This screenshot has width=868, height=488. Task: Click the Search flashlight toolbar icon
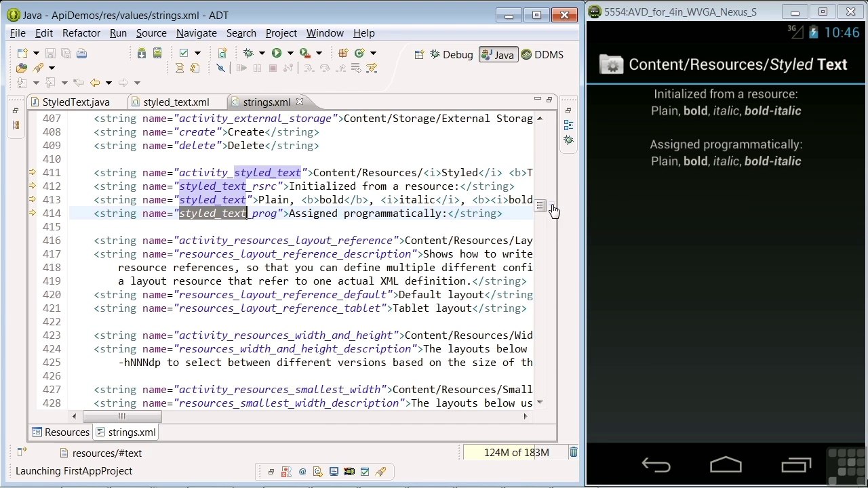[x=38, y=68]
